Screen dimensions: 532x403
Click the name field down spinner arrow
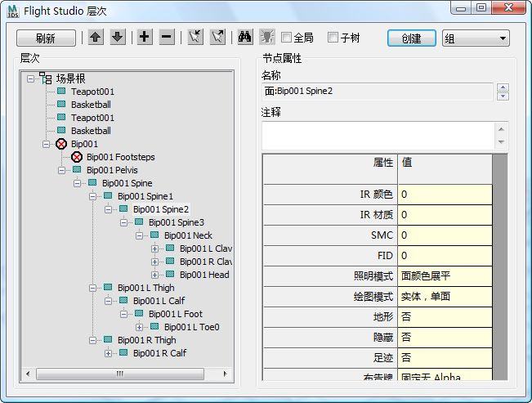pos(503,96)
